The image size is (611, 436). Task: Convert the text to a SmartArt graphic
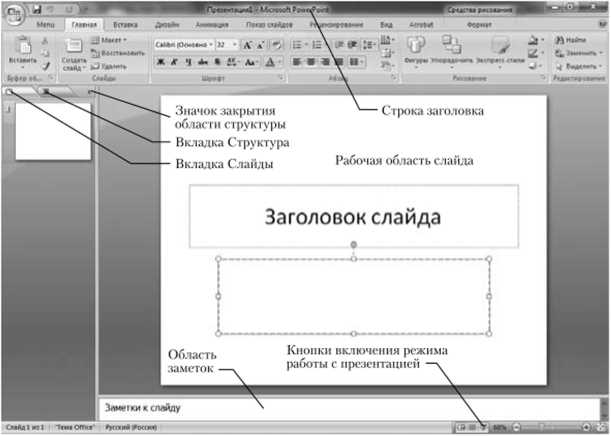coord(386,65)
